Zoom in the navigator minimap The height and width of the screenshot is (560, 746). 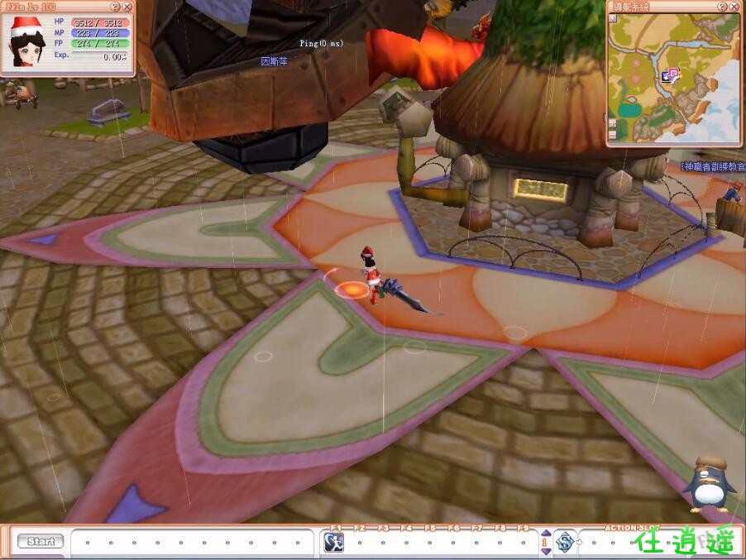coord(612,123)
